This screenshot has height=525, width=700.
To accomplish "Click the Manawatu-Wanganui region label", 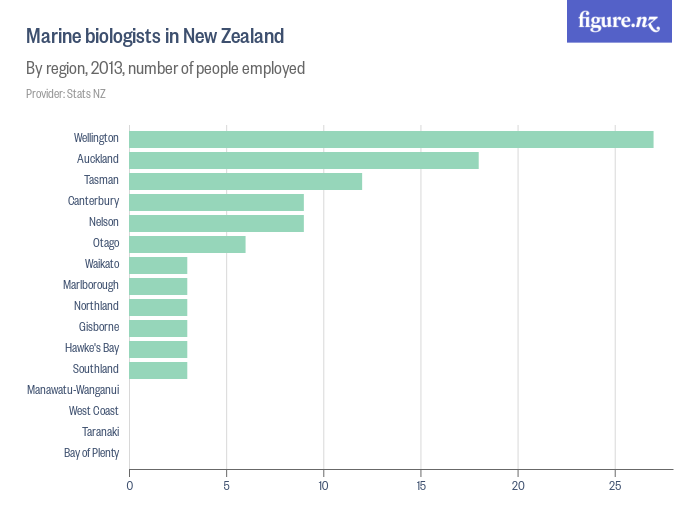I will pyautogui.click(x=74, y=390).
